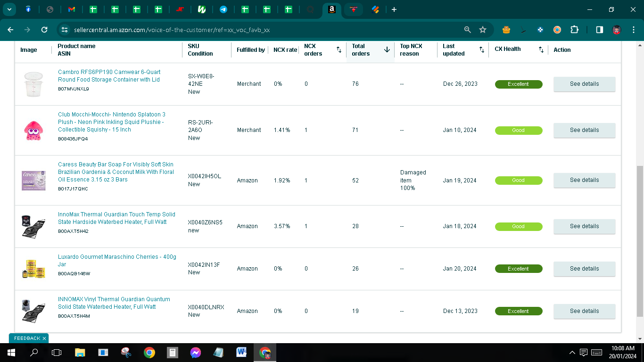Viewport: 644px width, 362px height.
Task: Click the ASIN B08436JPQ4
Action: point(73,139)
